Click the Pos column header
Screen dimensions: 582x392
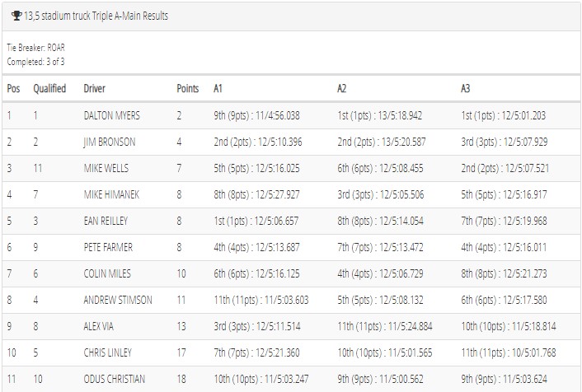(13, 88)
